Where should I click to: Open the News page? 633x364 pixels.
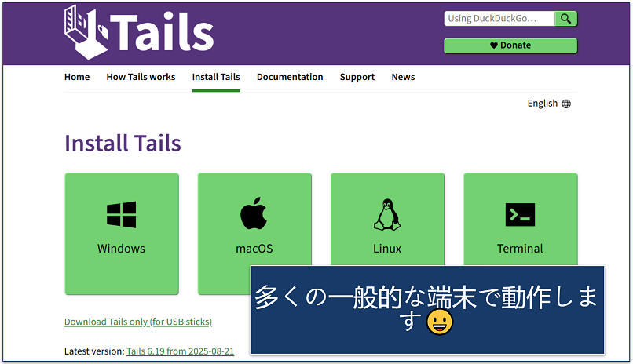pyautogui.click(x=404, y=77)
